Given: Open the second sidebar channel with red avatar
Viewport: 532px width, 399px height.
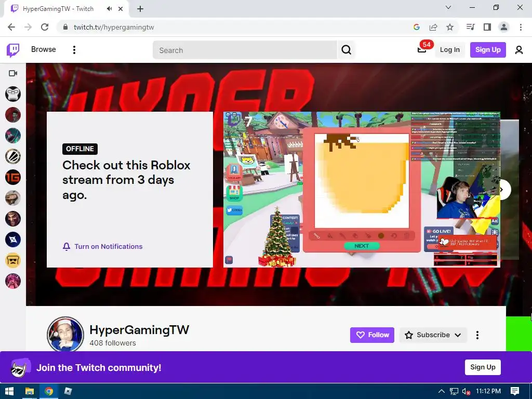Looking at the screenshot, I should [x=13, y=115].
